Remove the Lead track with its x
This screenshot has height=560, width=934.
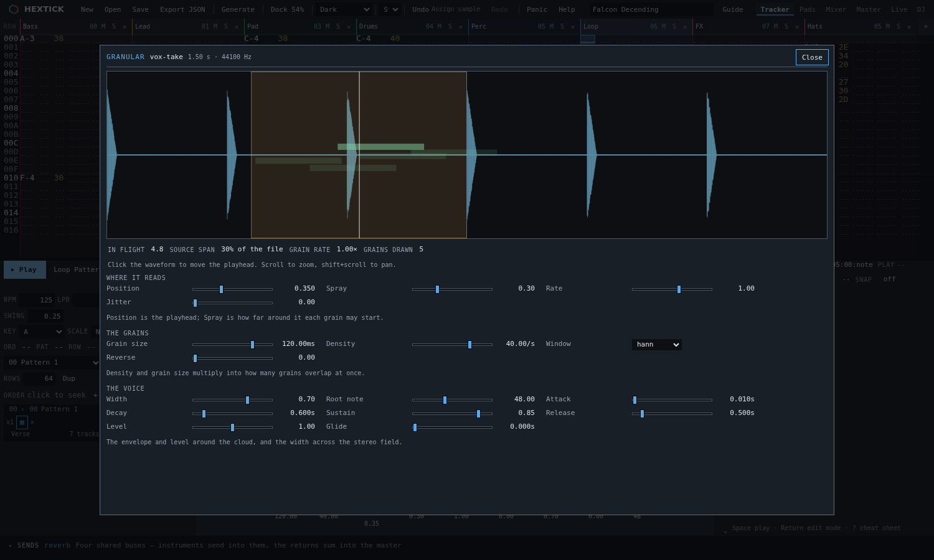(x=237, y=27)
